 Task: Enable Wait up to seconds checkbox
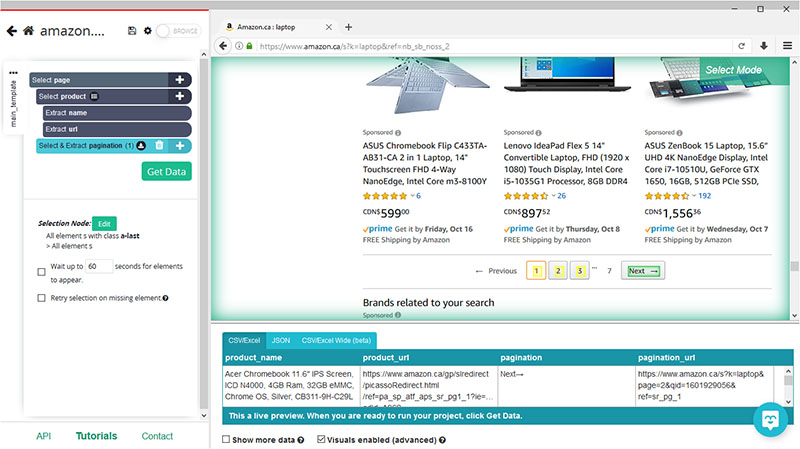click(x=41, y=272)
